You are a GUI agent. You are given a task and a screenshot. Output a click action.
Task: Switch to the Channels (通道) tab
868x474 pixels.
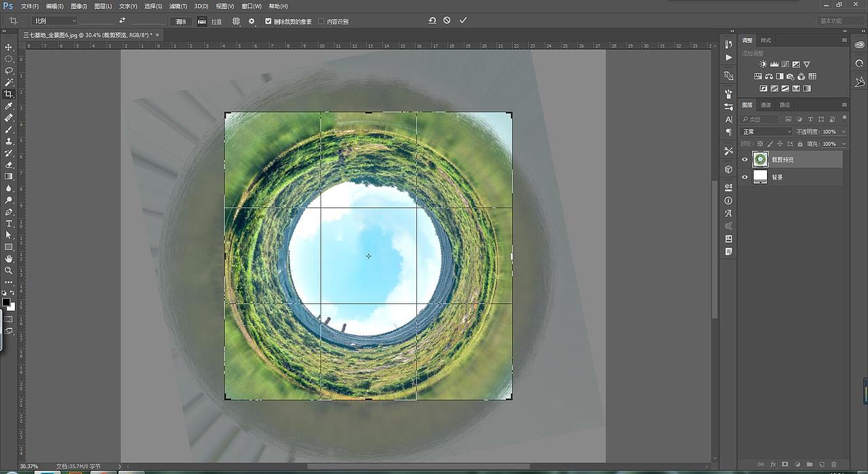766,105
